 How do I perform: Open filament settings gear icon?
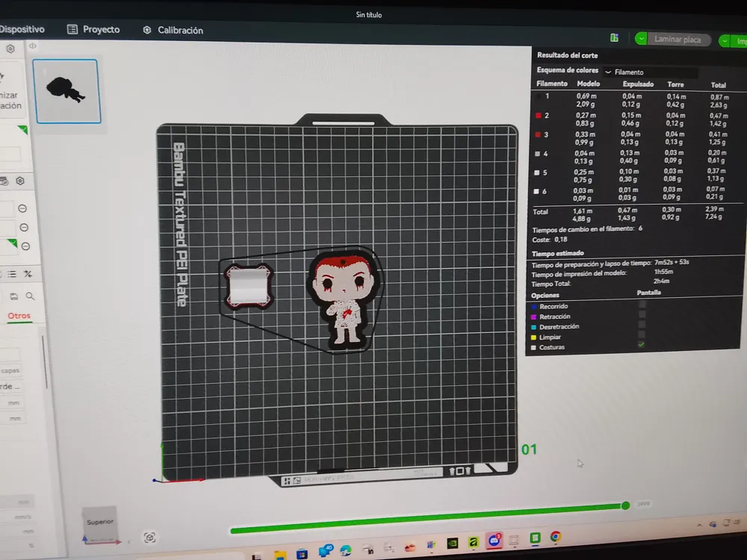click(20, 181)
